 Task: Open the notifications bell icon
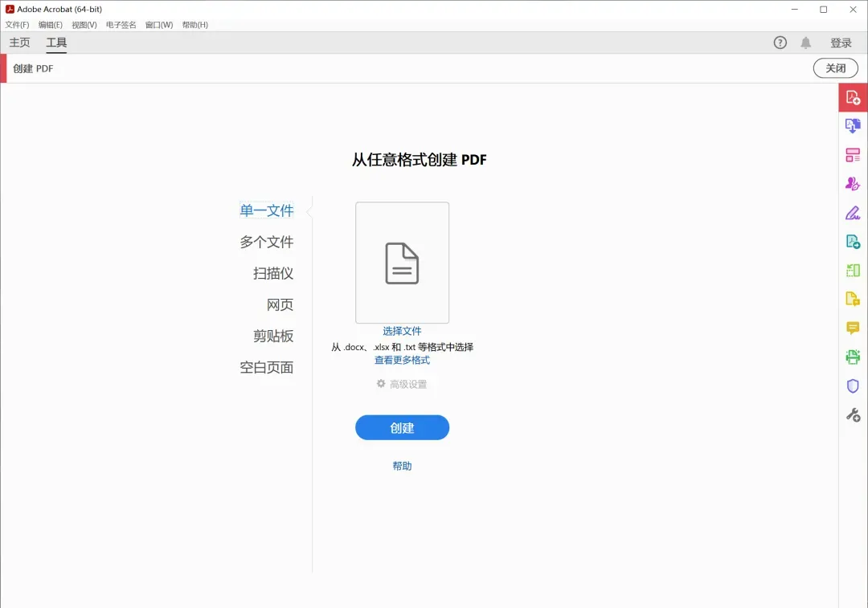pos(805,43)
